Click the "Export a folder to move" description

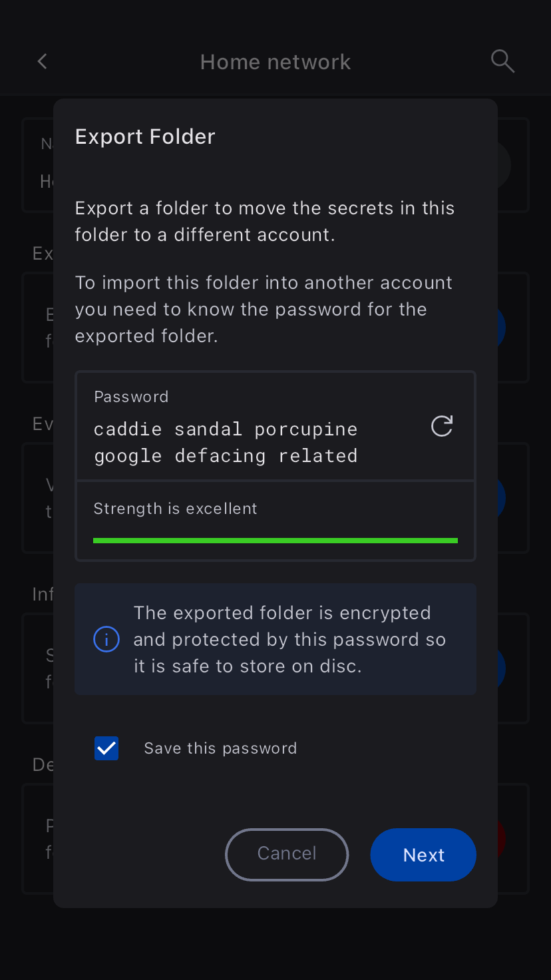click(x=264, y=221)
